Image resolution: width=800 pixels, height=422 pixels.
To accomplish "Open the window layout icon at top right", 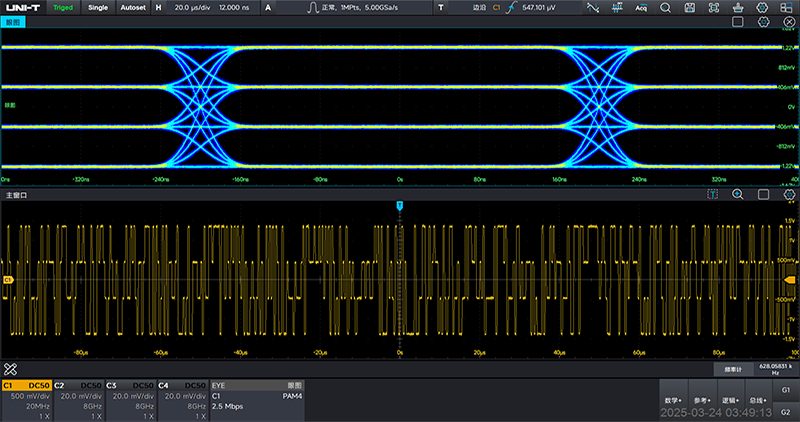I will [x=786, y=8].
